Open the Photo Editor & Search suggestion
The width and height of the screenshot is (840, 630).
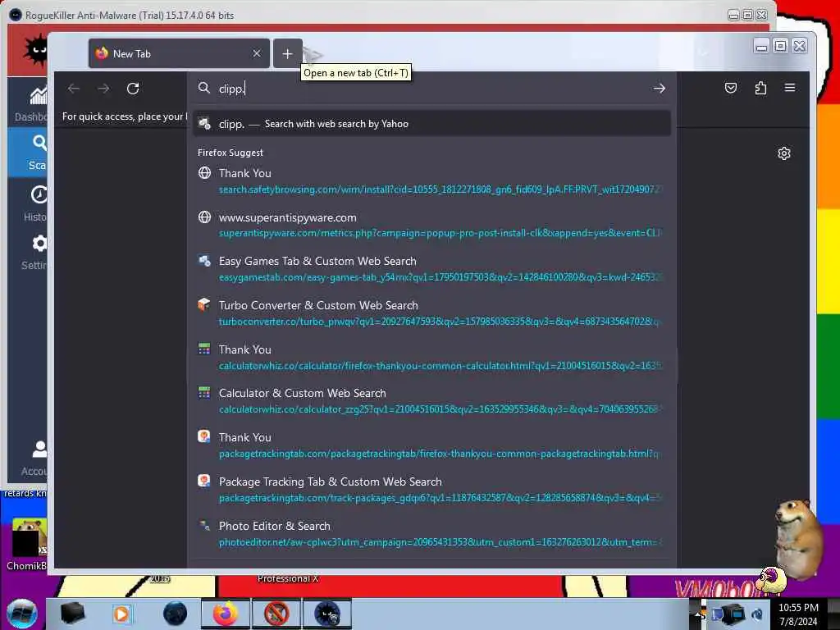(x=431, y=533)
